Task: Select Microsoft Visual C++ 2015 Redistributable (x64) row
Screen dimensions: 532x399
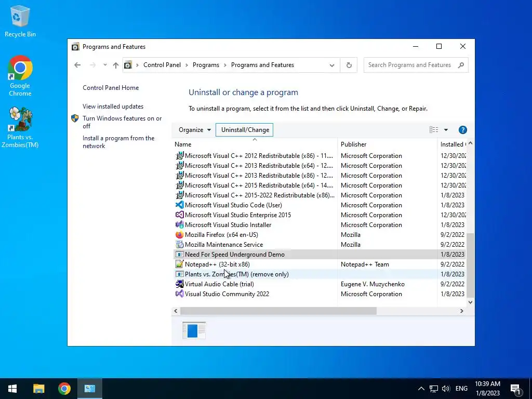Action: click(320, 185)
